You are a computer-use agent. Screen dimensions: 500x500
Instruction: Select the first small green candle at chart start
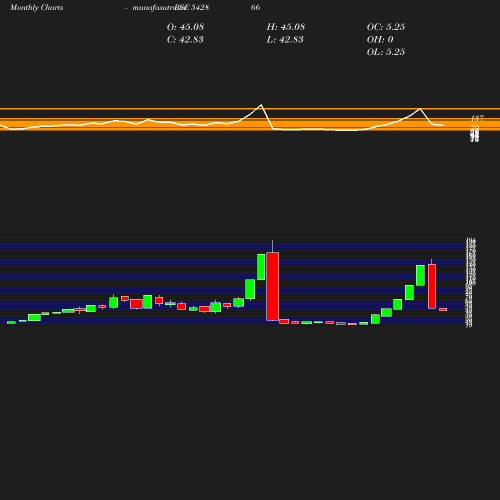[x=11, y=322]
